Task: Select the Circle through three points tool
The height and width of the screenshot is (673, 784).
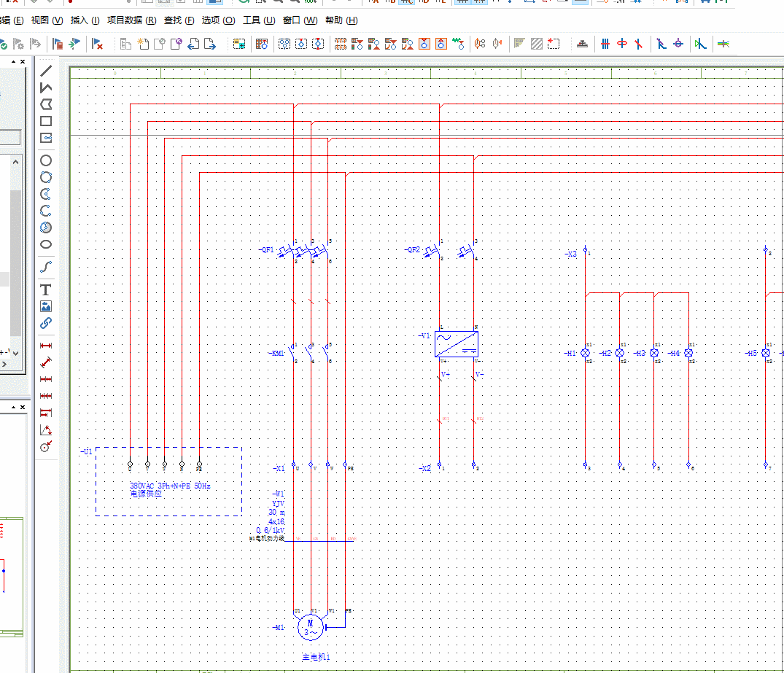Action: click(x=46, y=177)
